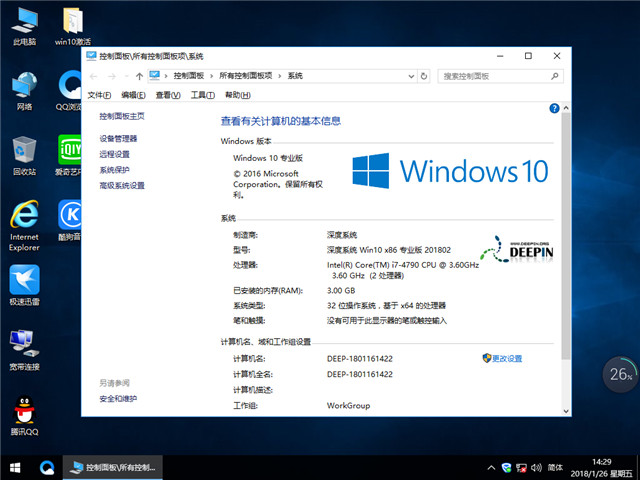Open the win10激活 folder on desktop

(x=73, y=27)
